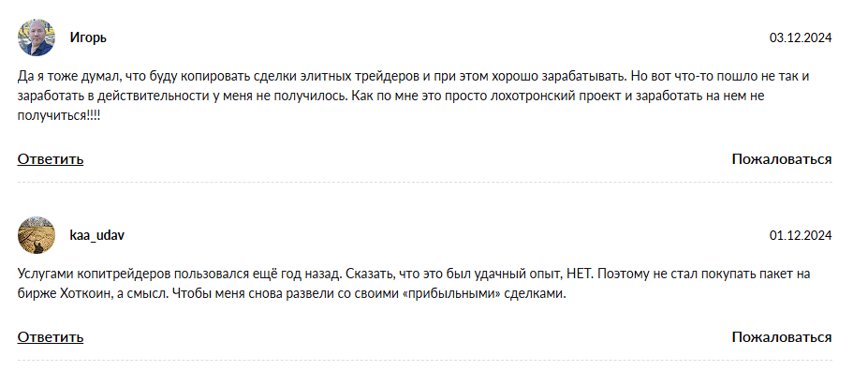The image size is (868, 371).
Task: Open the kaa_udav username
Action: click(96, 235)
